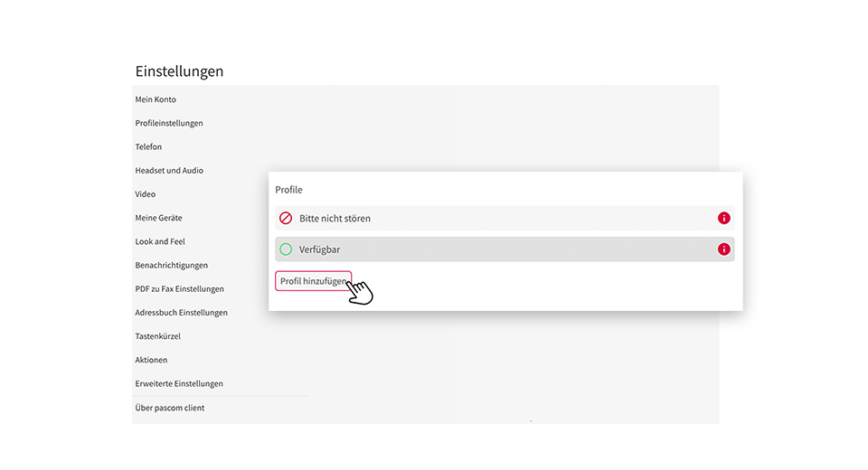Screen dimensions: 868x470
Task: Select Video settings entry
Action: (x=145, y=194)
